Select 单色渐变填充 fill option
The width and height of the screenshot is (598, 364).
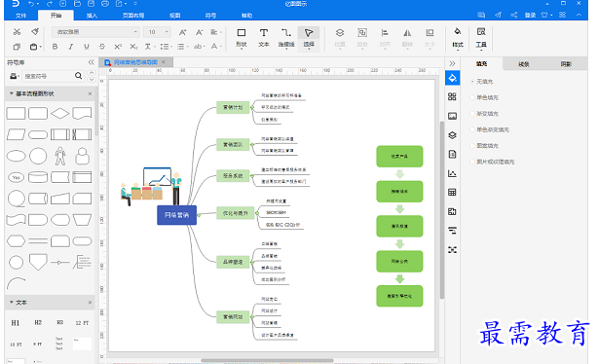[490, 129]
